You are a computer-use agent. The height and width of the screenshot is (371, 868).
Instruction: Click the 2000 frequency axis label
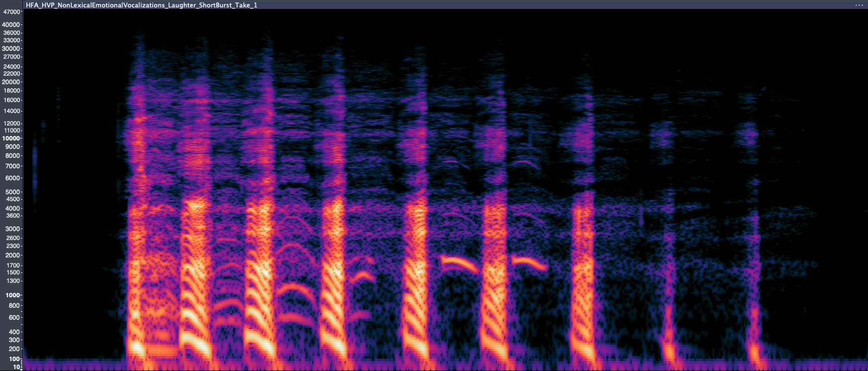coord(13,255)
